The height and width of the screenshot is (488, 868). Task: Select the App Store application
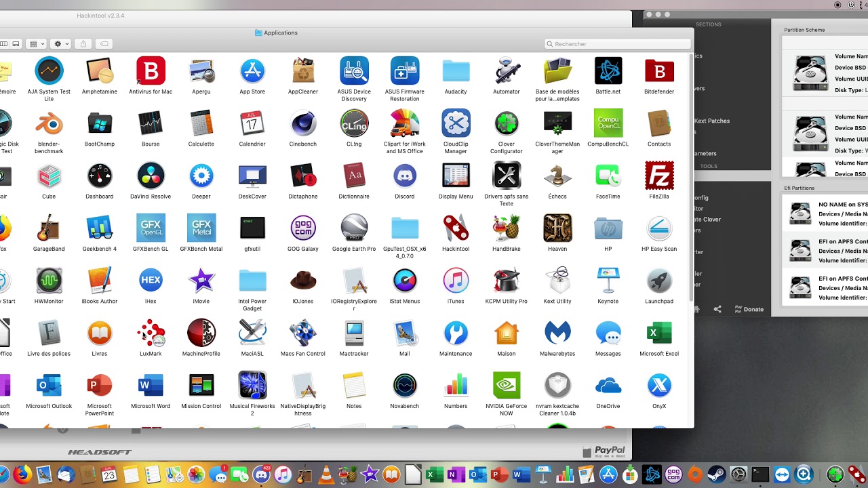click(x=252, y=71)
